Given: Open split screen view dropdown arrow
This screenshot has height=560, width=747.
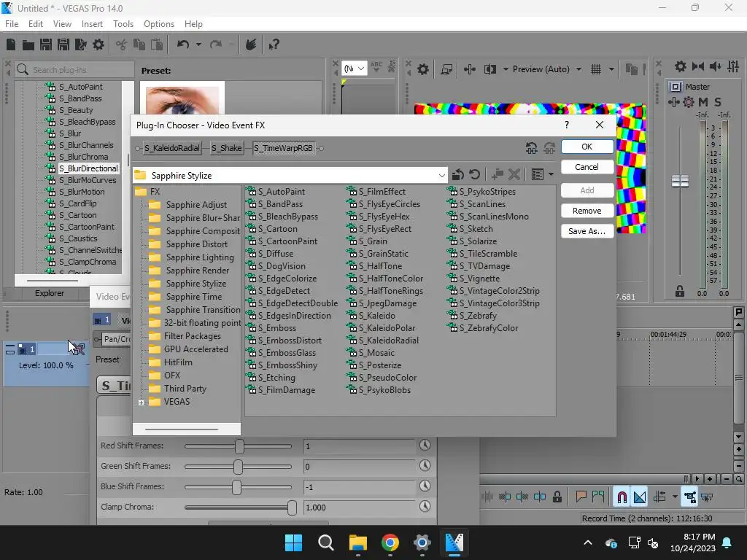Looking at the screenshot, I should pos(506,69).
